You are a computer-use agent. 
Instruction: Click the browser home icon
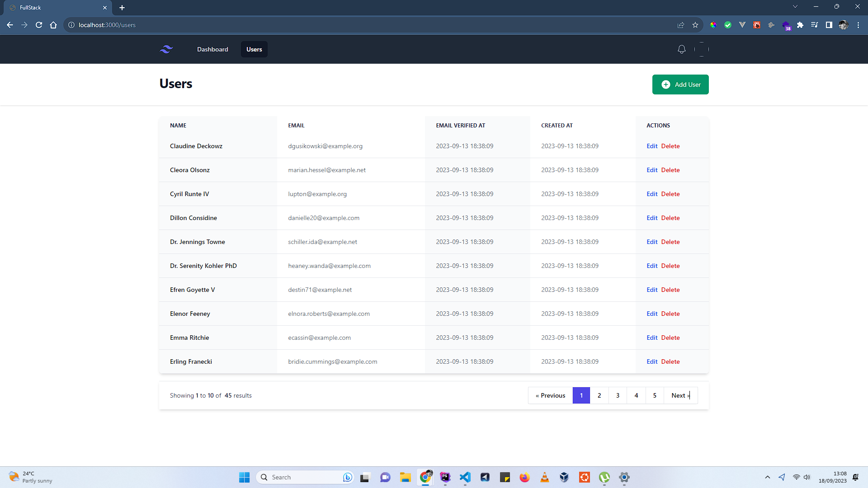53,25
